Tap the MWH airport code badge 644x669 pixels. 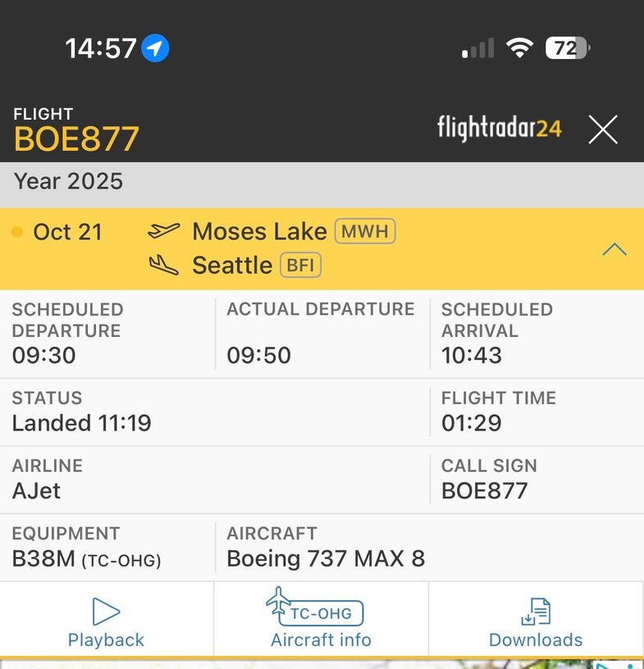tap(365, 232)
